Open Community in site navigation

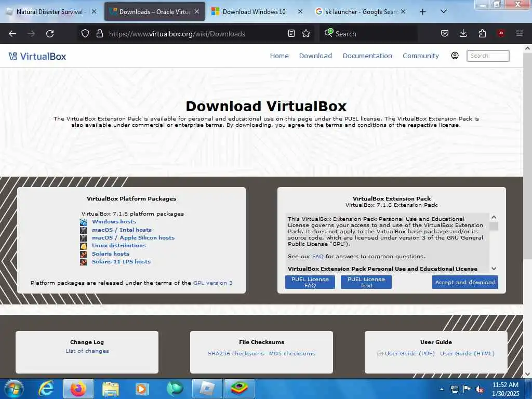tap(421, 56)
